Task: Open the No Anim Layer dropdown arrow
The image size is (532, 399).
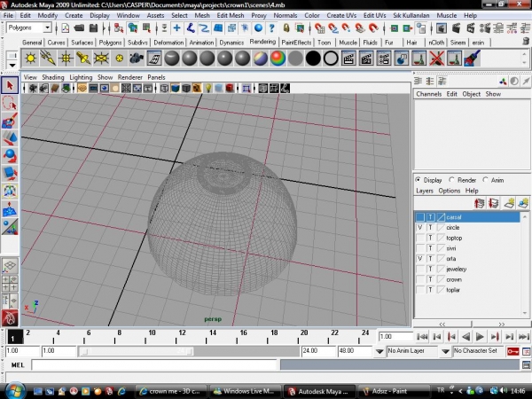Action: pyautogui.click(x=379, y=351)
